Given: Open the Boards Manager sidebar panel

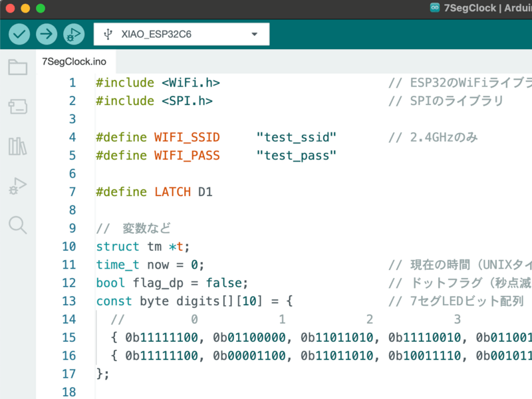Looking at the screenshot, I should click(17, 106).
